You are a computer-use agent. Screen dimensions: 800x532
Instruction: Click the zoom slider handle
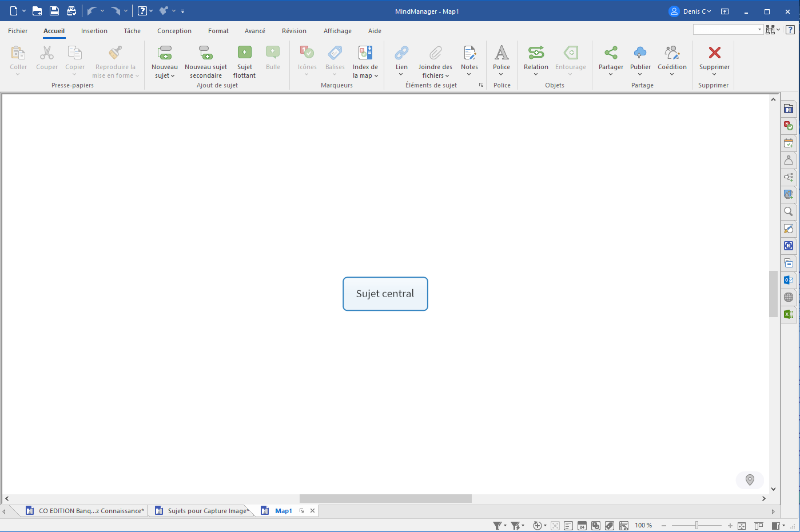click(x=696, y=526)
